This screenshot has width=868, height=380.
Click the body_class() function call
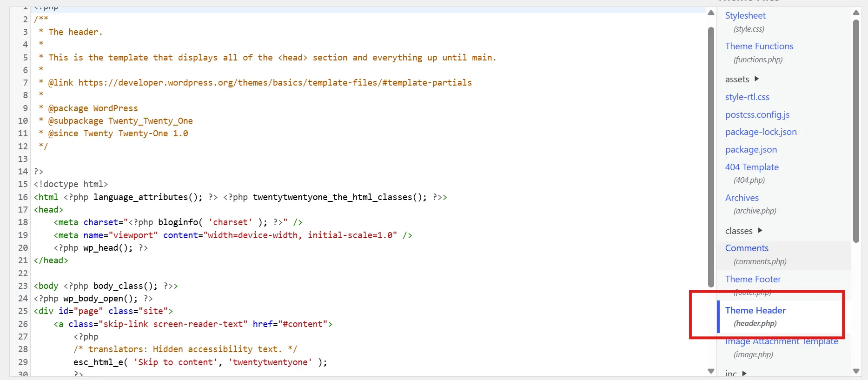click(x=126, y=286)
